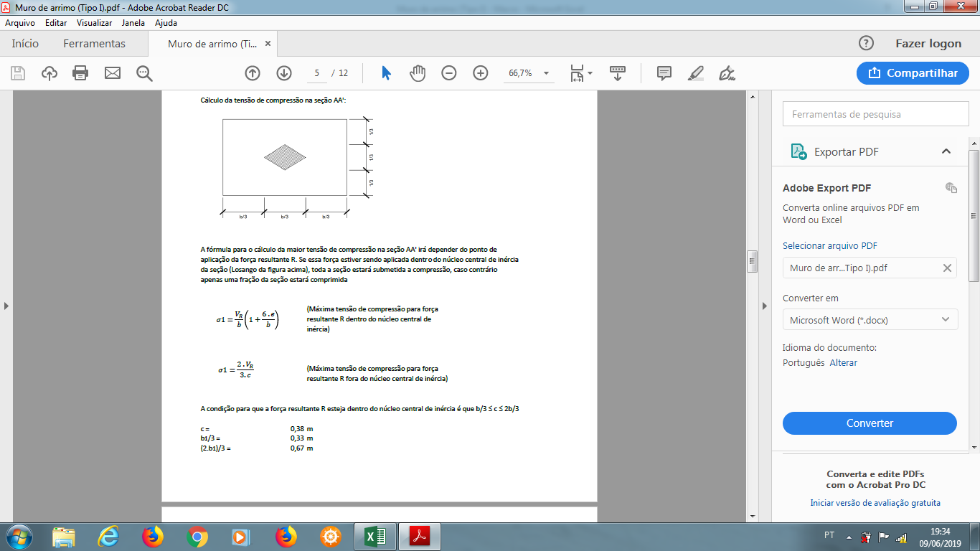Select the highlight text marker tool
This screenshot has width=980, height=551.
696,73
